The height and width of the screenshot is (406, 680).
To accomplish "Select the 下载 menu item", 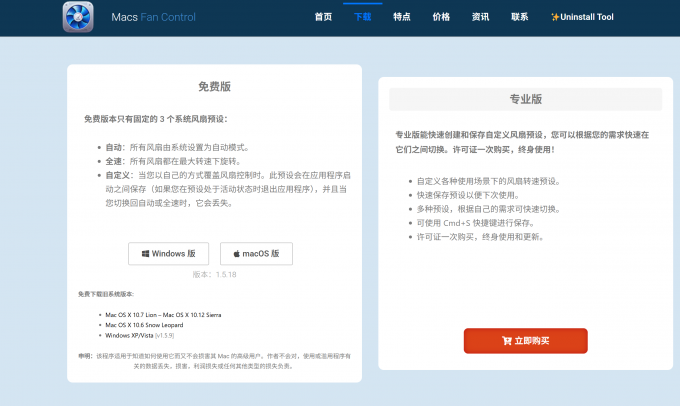I will 363,17.
